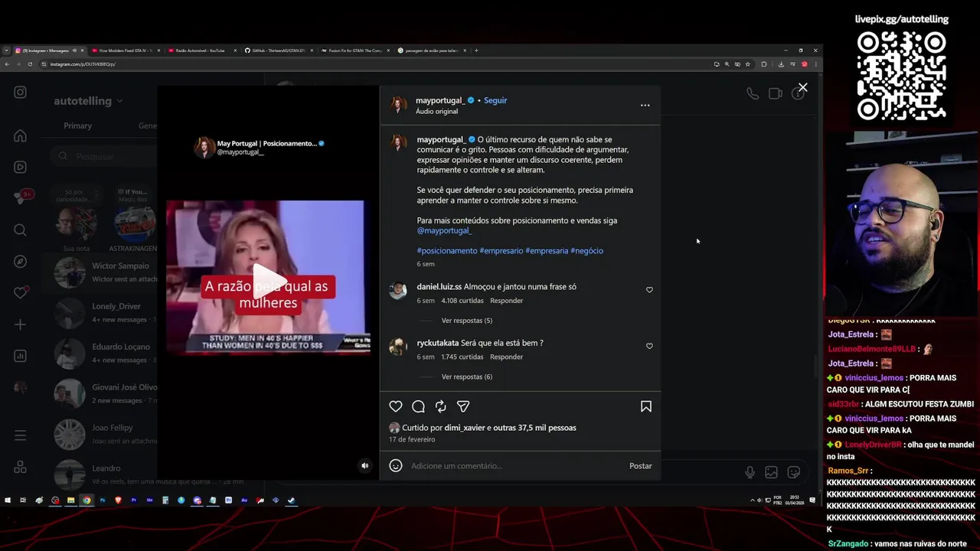Click the microphone voice message icon
This screenshot has height=551, width=980.
point(750,472)
